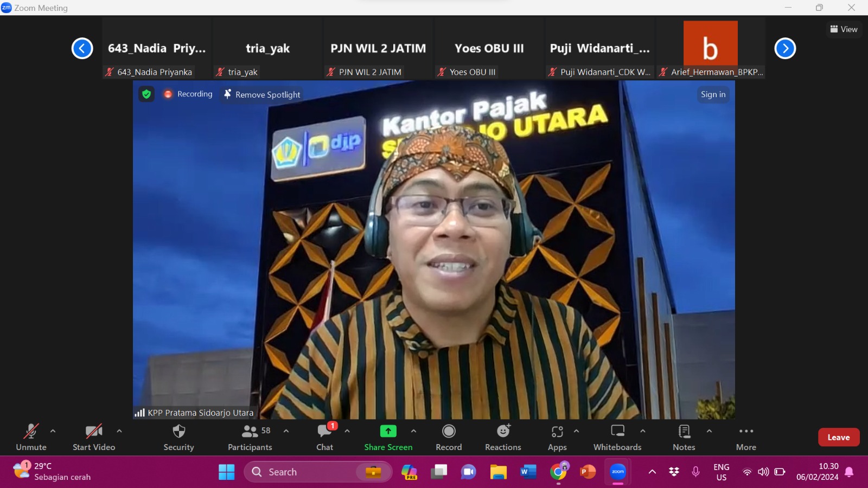The image size is (868, 488).
Task: Open Whiteboards from the toolbar
Action: 617,432
